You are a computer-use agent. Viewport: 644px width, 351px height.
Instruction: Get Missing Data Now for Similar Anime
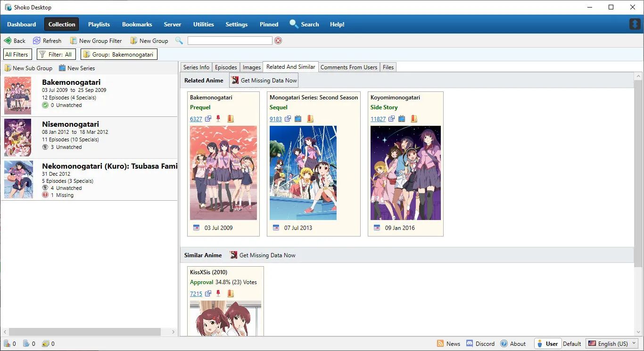pyautogui.click(x=263, y=255)
